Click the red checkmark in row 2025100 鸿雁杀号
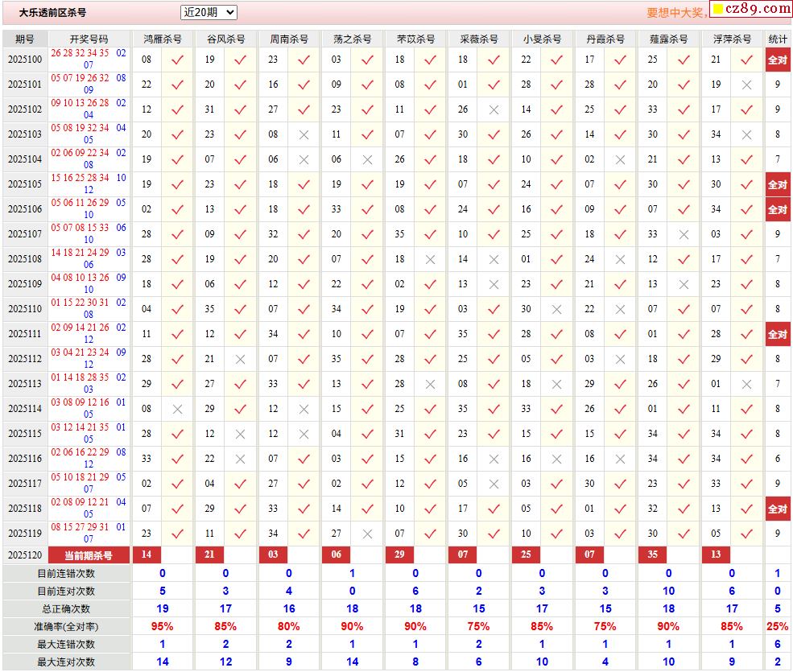The image size is (793, 672). click(x=177, y=60)
